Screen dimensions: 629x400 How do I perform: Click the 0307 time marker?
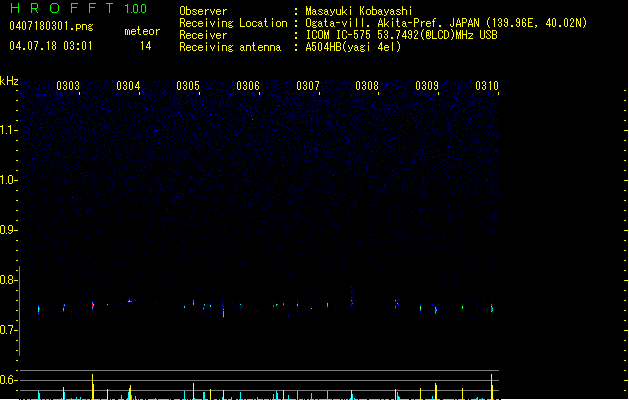(x=308, y=86)
